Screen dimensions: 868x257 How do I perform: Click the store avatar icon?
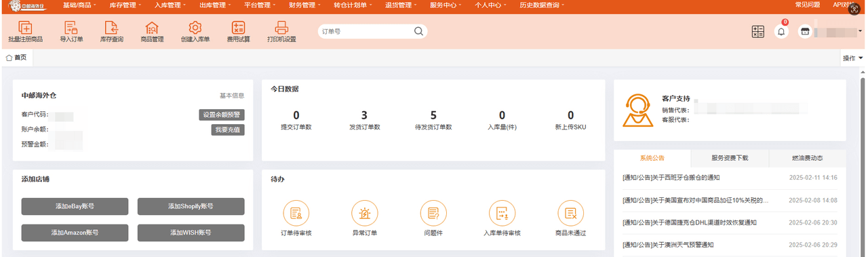804,32
